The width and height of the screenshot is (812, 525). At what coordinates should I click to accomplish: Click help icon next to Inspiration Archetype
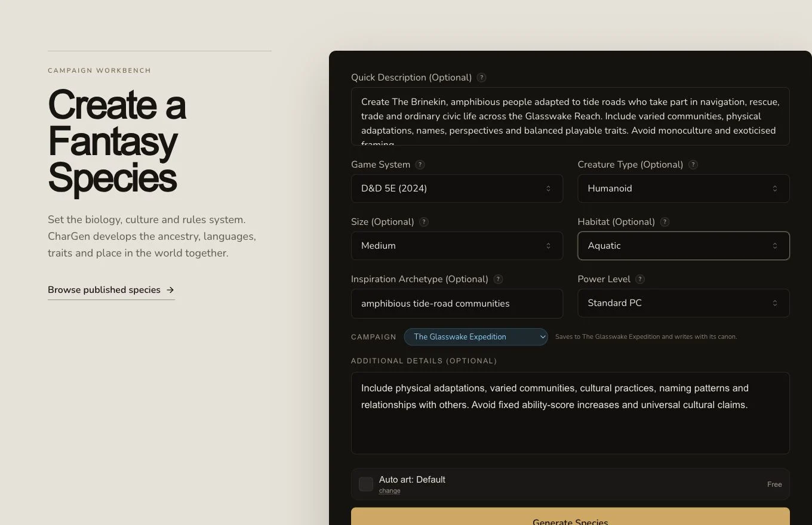498,279
